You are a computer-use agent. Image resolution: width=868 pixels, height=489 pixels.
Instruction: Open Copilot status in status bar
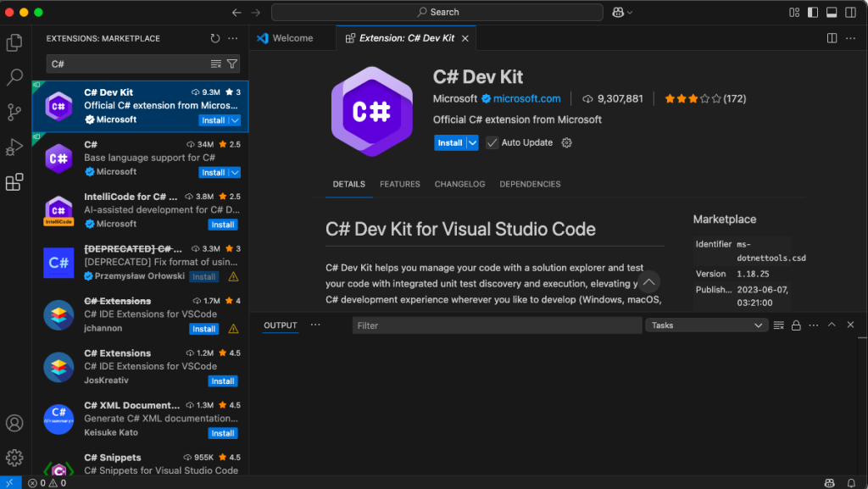[x=829, y=483]
